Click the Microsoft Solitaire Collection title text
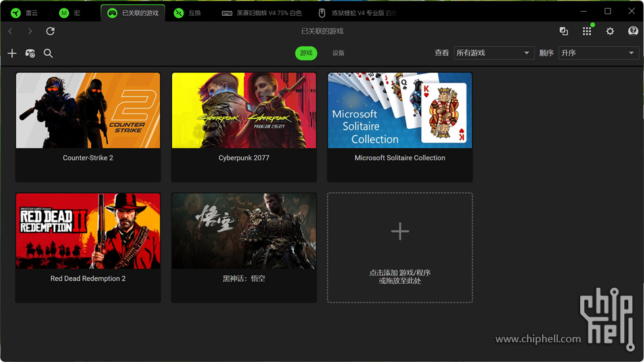The image size is (644, 362). click(x=400, y=158)
